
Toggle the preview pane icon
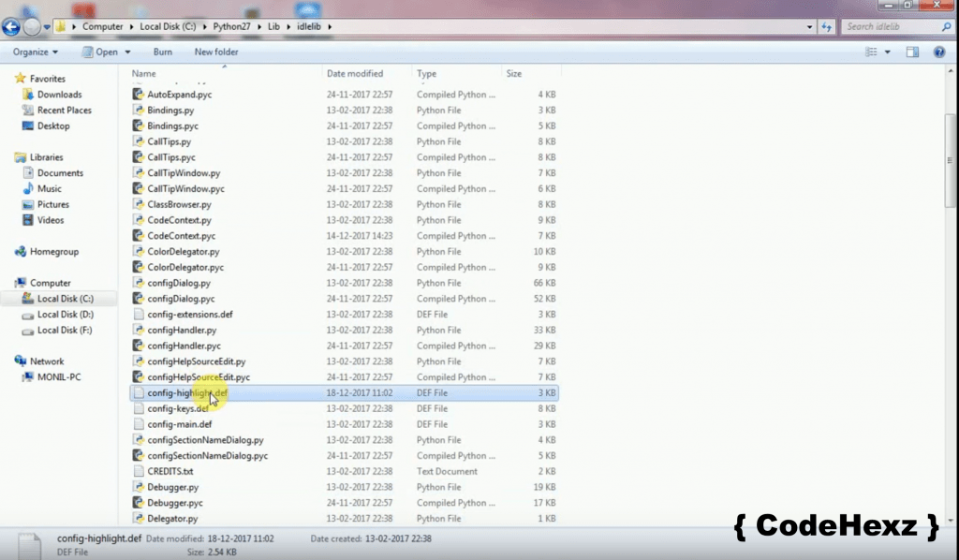(x=913, y=52)
